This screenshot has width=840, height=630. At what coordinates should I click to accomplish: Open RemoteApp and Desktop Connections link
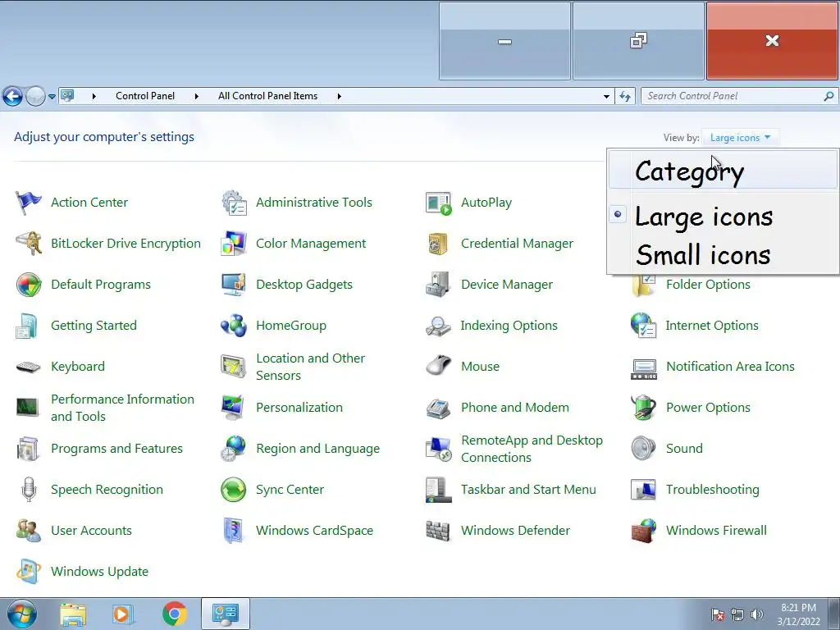pos(532,449)
